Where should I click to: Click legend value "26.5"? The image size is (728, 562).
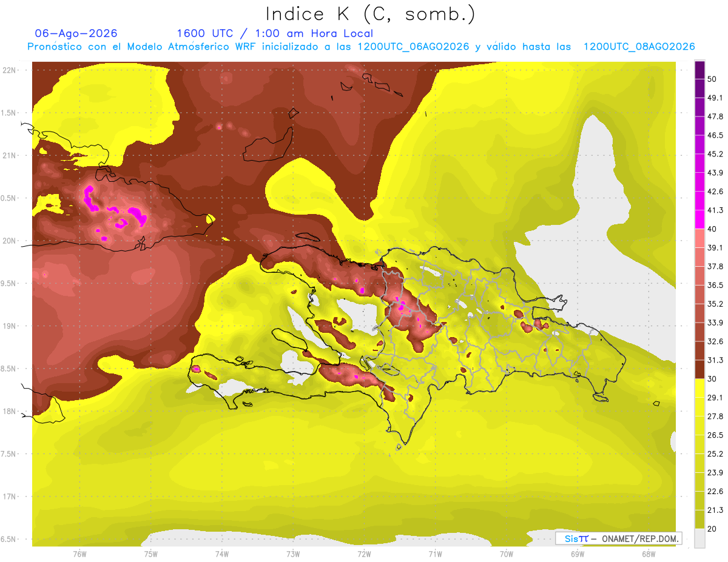click(715, 435)
